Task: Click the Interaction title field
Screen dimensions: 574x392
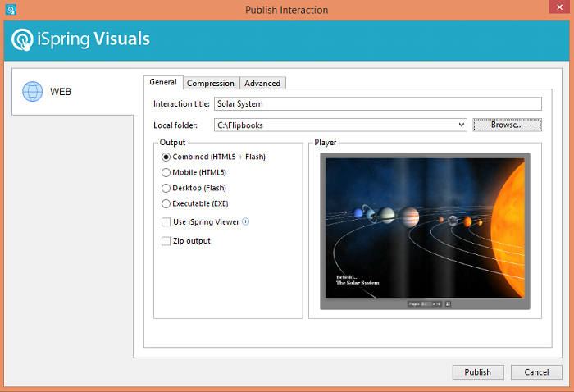Action: click(378, 103)
